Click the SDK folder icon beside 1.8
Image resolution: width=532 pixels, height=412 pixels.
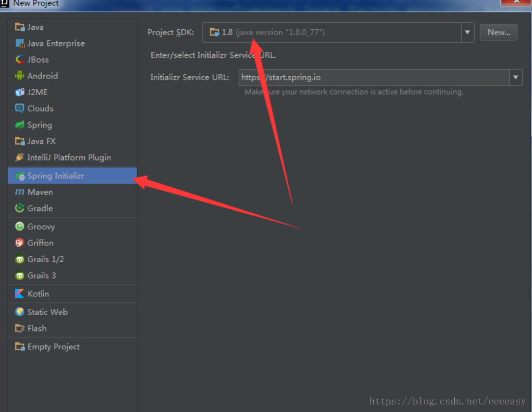point(214,32)
